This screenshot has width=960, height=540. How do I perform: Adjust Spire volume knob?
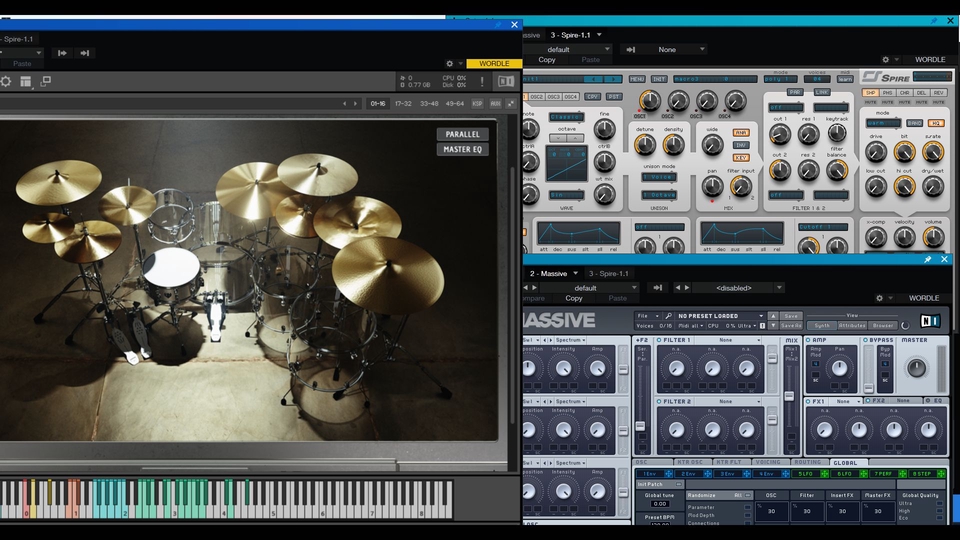(x=933, y=237)
